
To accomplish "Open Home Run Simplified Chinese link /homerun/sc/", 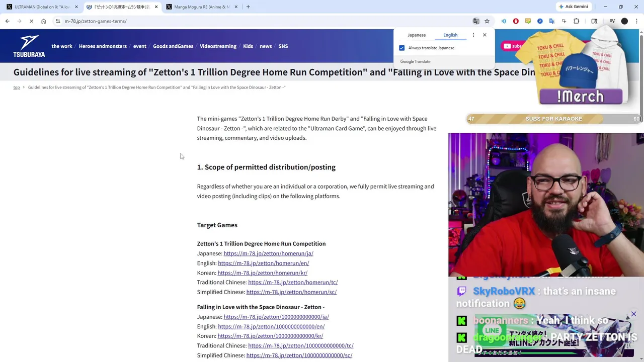I will [291, 292].
